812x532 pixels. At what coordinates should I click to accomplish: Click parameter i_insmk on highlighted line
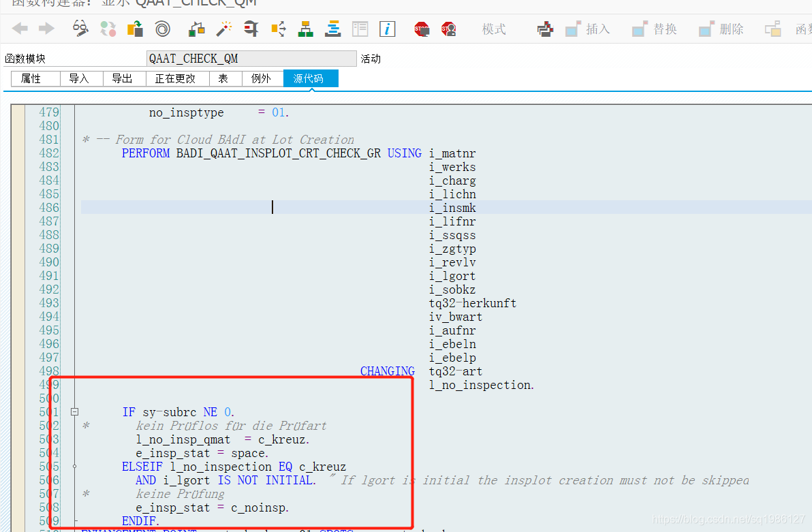(x=452, y=208)
